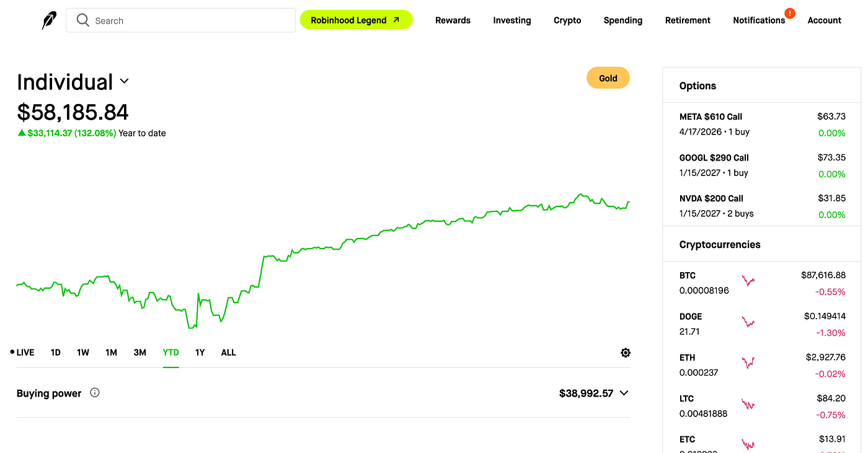
Task: Open the LTC cryptocurrency row
Action: (762, 406)
